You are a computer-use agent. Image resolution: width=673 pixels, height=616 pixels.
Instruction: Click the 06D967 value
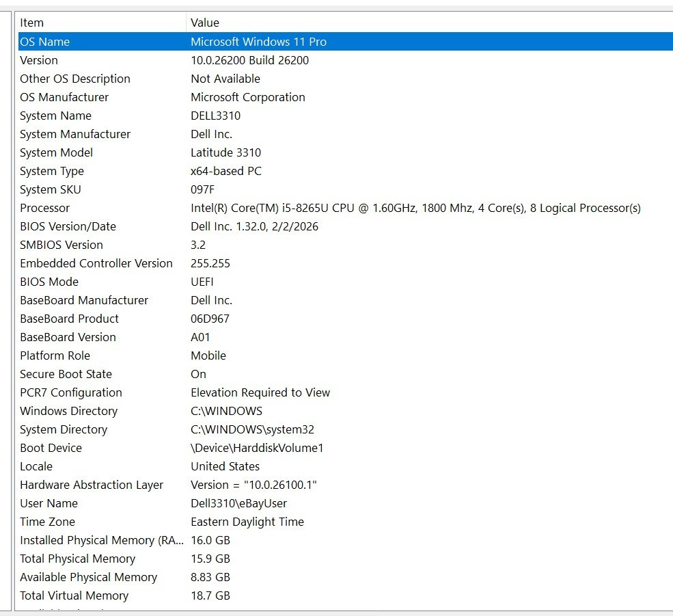[x=210, y=319]
